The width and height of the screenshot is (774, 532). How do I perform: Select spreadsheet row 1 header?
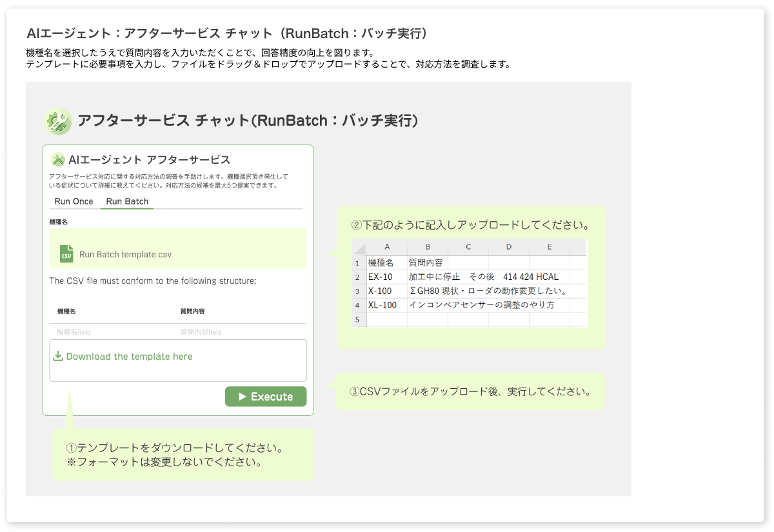pos(359,263)
